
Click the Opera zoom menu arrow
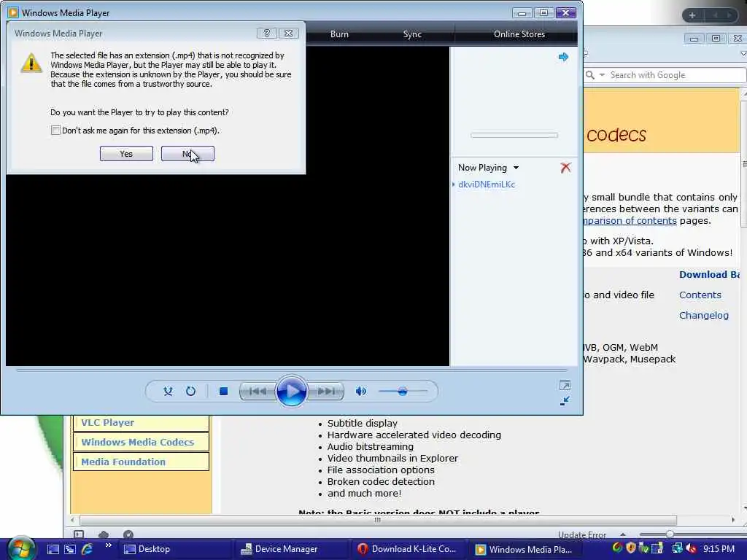[x=623, y=534]
